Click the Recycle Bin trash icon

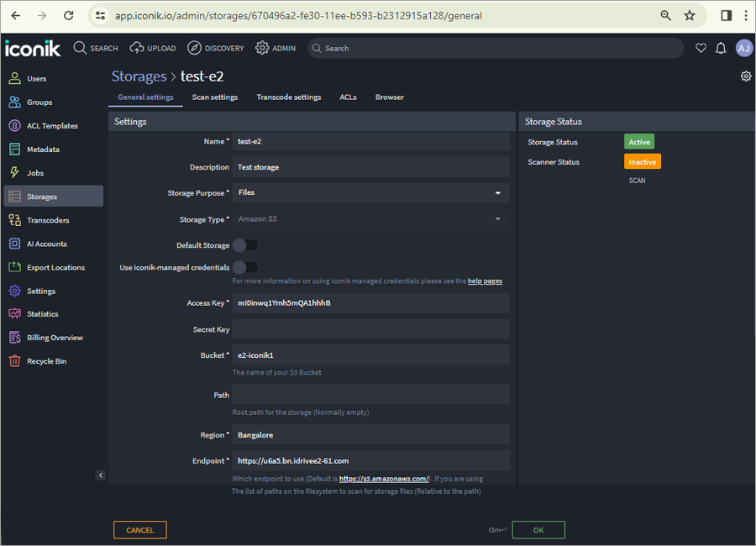[14, 361]
